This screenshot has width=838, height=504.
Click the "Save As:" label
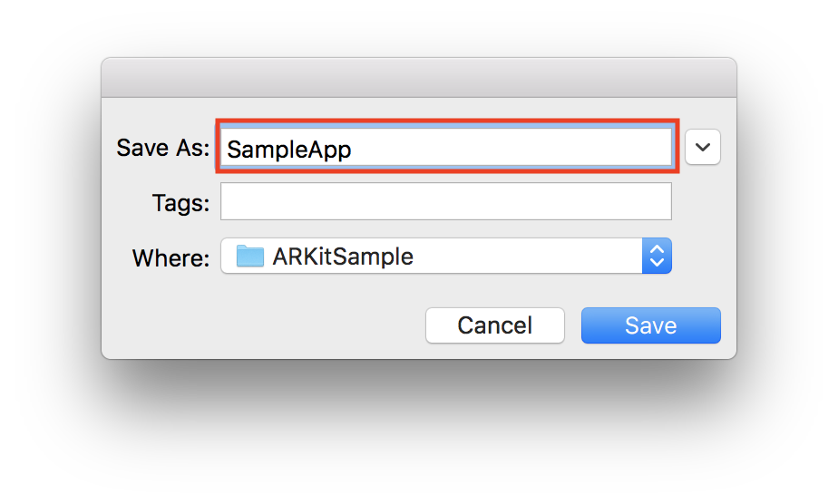pyautogui.click(x=163, y=148)
